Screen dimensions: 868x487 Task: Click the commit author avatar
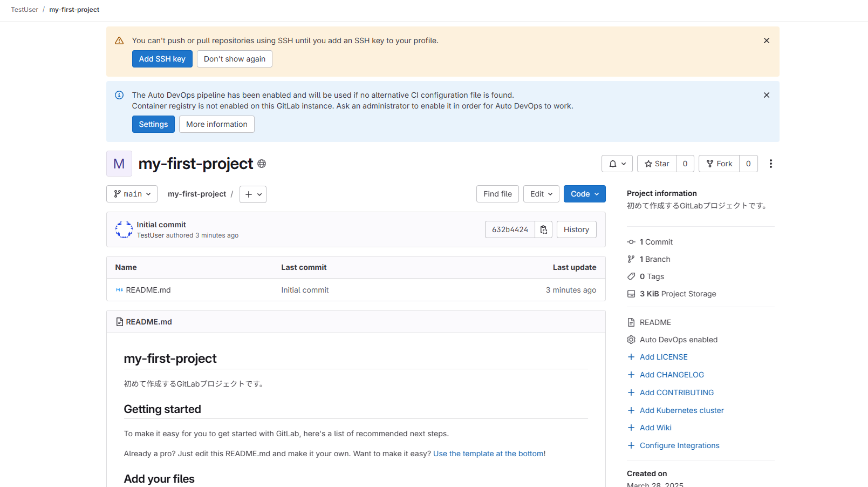tap(124, 229)
